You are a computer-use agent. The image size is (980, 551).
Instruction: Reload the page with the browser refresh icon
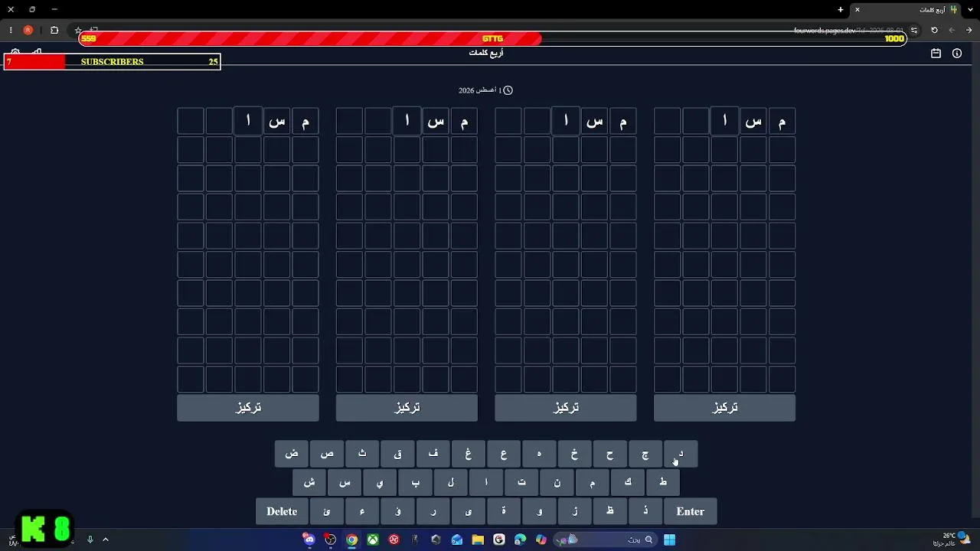[934, 30]
